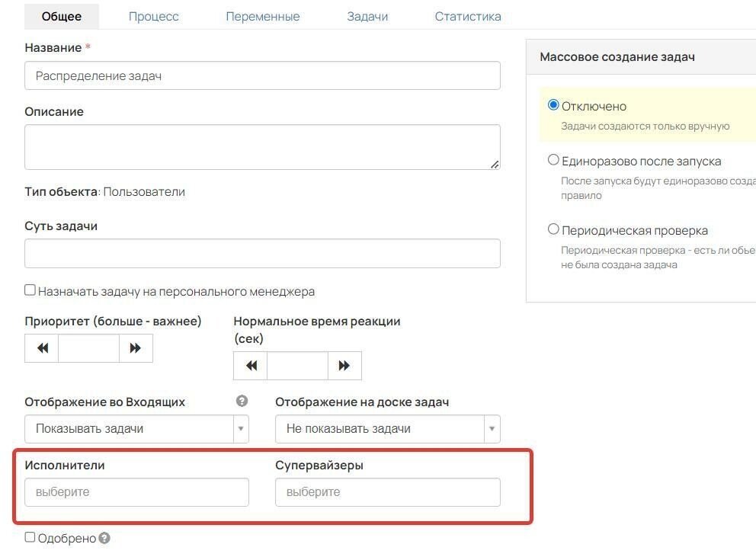The width and height of the screenshot is (756, 557).
Task: Decrease priority with the double-left arrow
Action: point(42,348)
